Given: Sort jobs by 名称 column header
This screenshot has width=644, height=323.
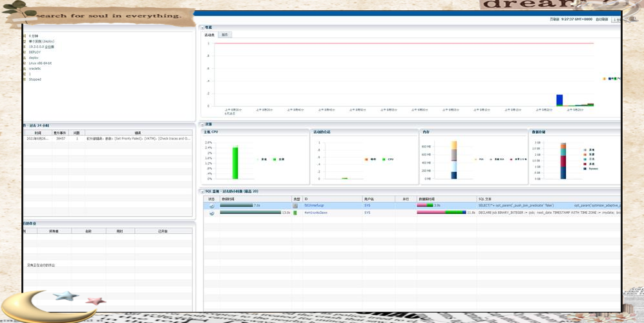Looking at the screenshot, I should click(88, 231).
